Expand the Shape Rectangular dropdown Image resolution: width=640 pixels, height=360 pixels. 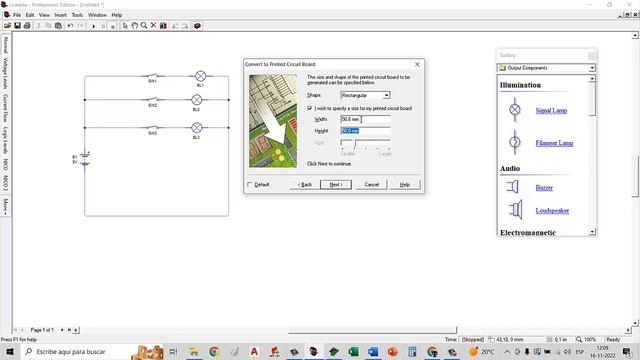click(x=386, y=95)
